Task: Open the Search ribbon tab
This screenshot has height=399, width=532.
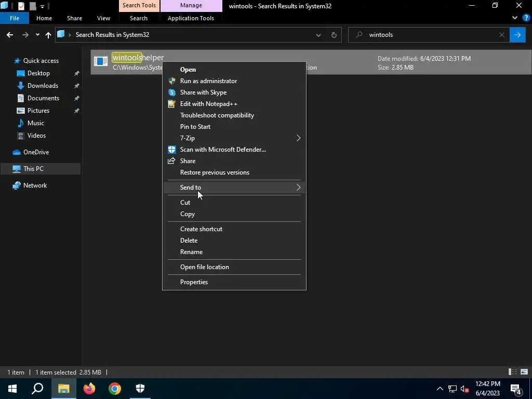Action: 138,18
